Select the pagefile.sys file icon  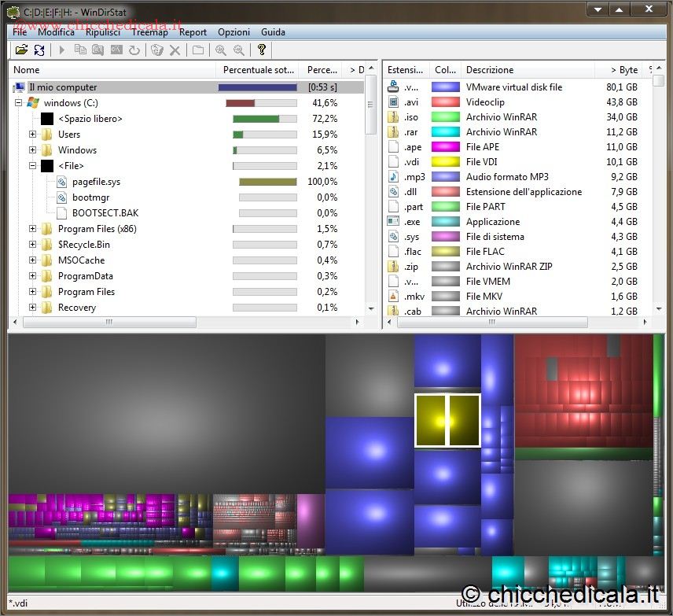click(63, 182)
